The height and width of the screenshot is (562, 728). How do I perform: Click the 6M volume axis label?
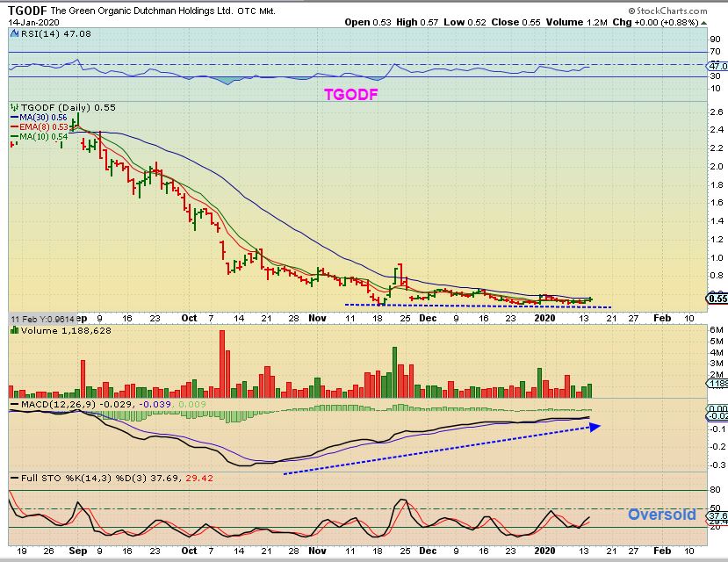[717, 330]
